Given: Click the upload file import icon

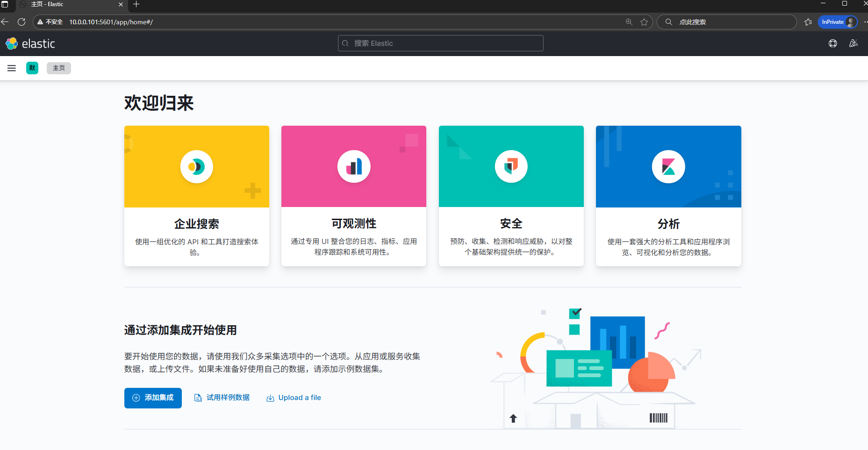Looking at the screenshot, I should [x=270, y=398].
